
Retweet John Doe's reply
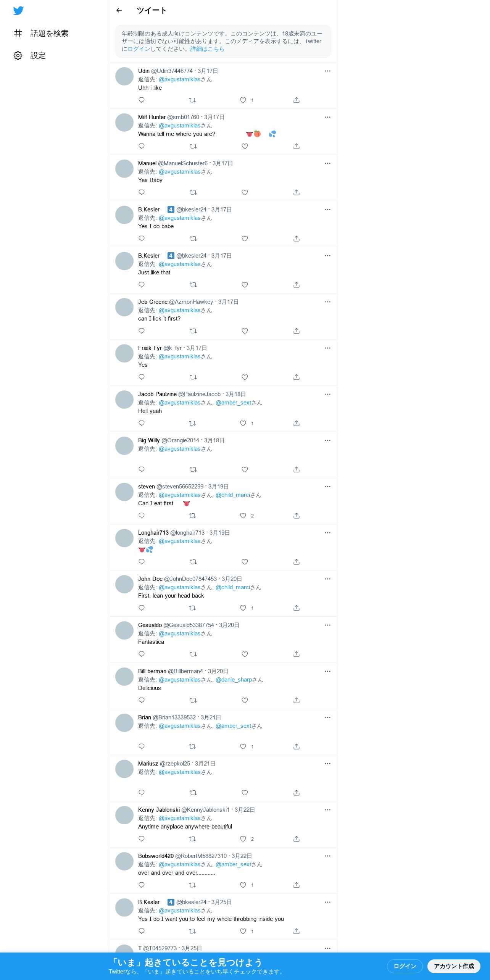pyautogui.click(x=192, y=608)
